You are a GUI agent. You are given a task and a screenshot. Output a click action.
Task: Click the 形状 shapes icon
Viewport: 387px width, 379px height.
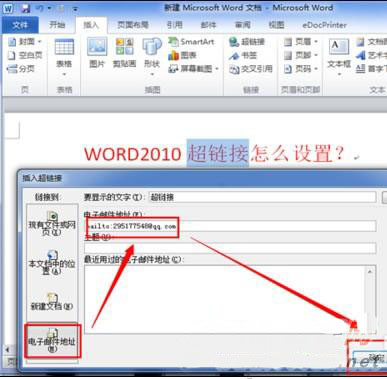[152, 47]
